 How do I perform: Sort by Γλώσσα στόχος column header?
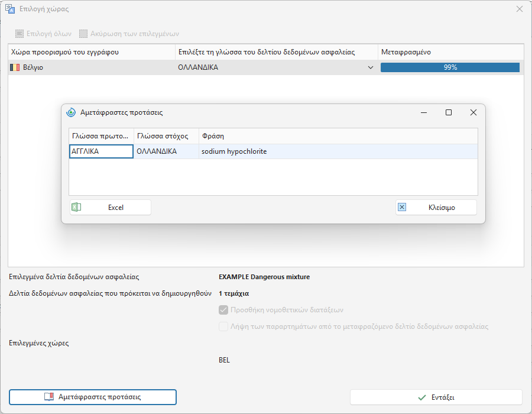point(166,136)
